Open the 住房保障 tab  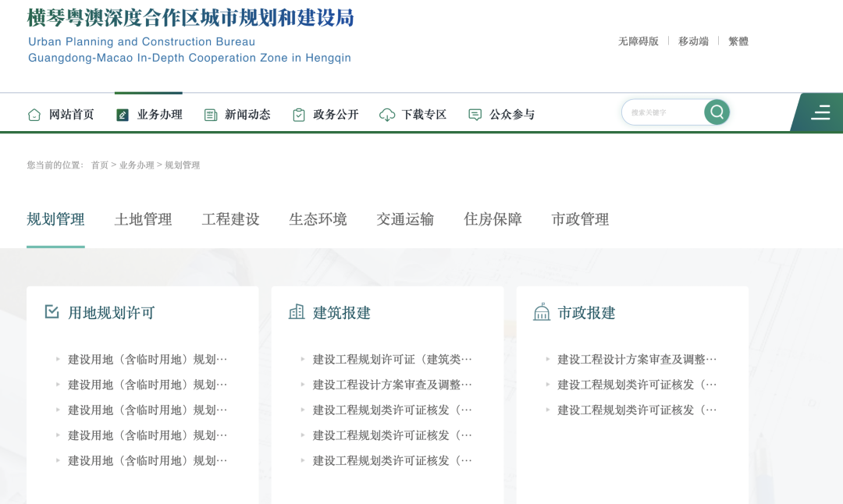[x=493, y=220]
